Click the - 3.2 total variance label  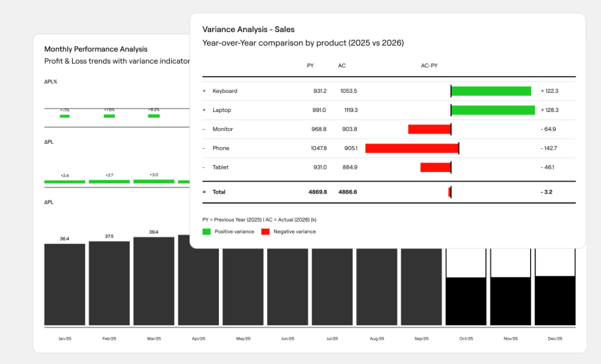coord(547,192)
